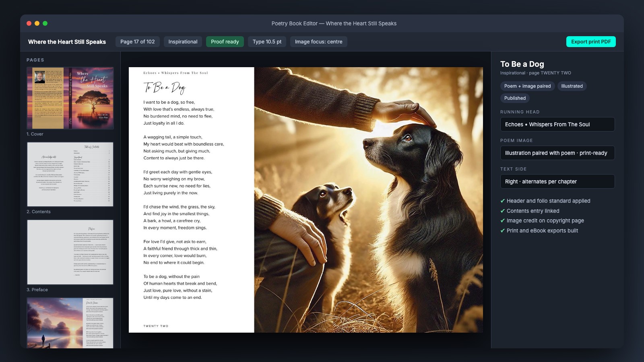Click the Contents entry linked checkmark

click(x=502, y=211)
